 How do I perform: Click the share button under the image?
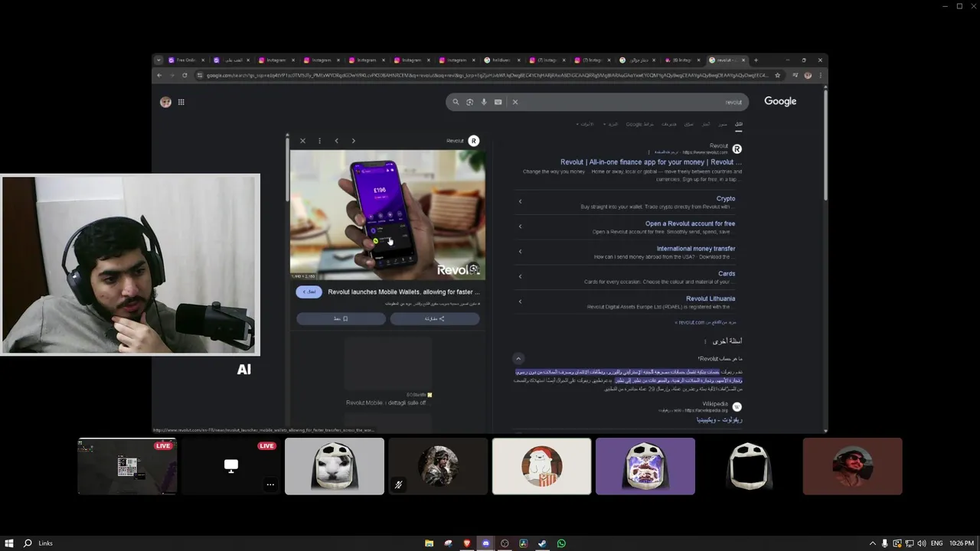[435, 318]
